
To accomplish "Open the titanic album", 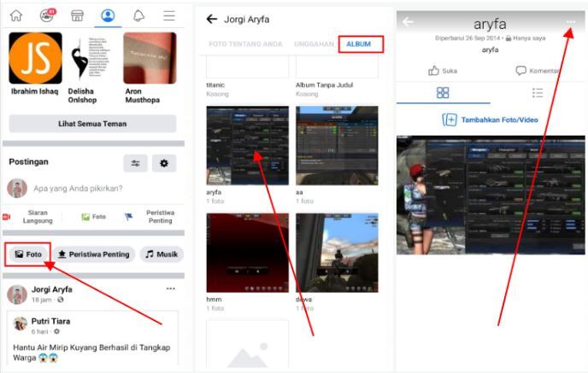I will (x=248, y=76).
